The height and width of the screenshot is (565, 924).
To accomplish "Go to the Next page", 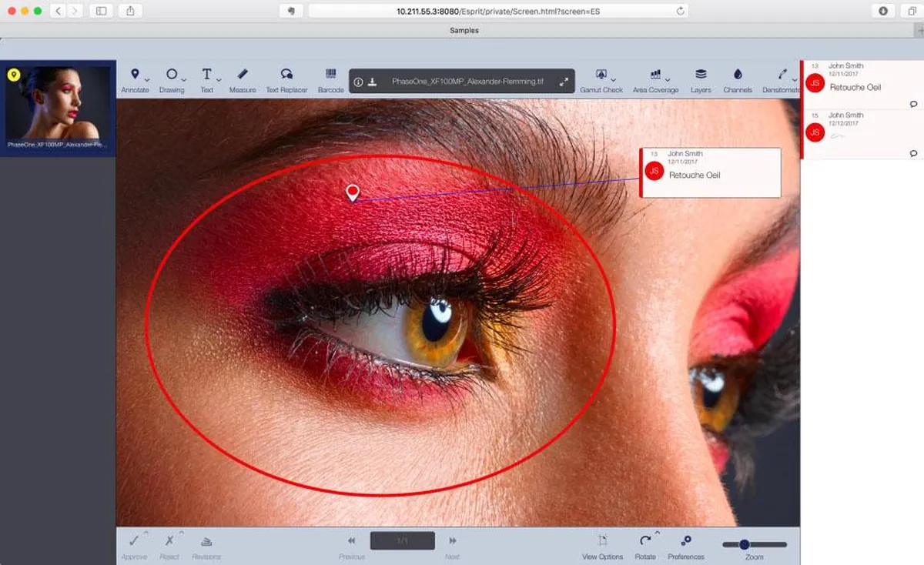I will coord(453,541).
